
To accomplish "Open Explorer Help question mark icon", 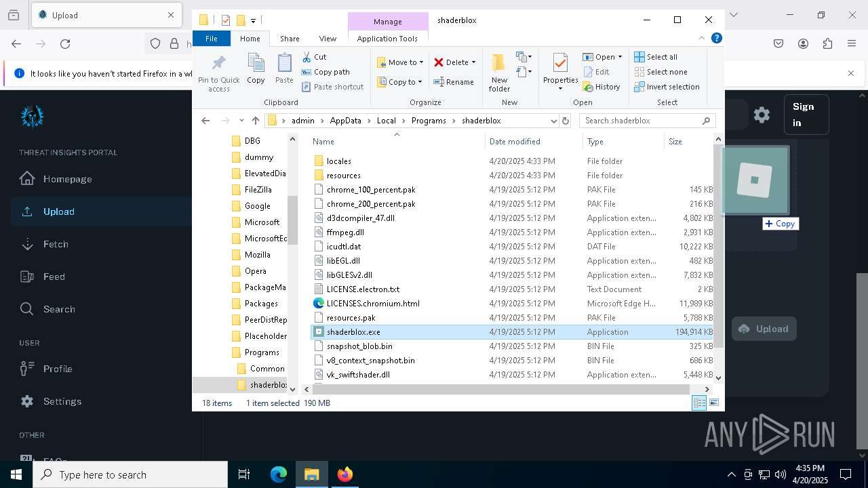I will pos(716,39).
